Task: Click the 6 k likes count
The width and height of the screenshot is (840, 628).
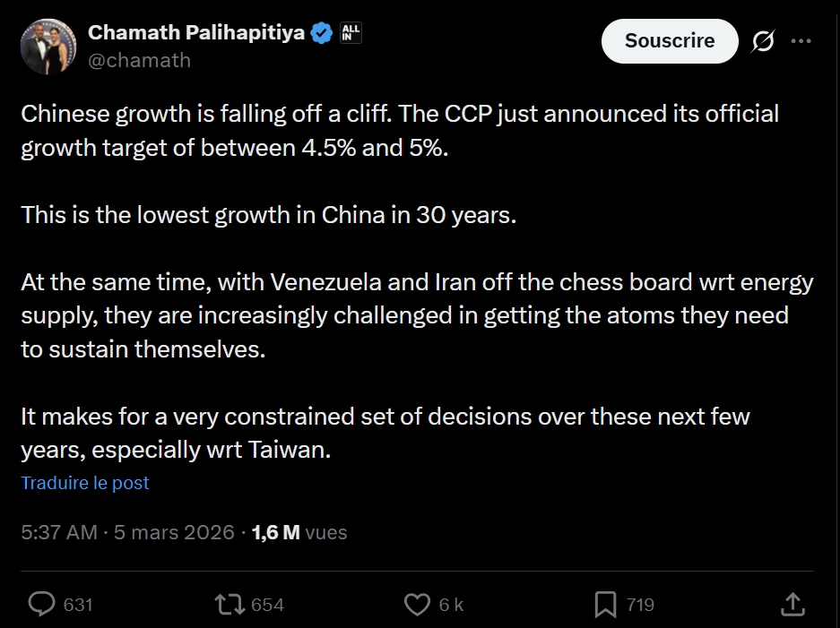Action: tap(451, 605)
